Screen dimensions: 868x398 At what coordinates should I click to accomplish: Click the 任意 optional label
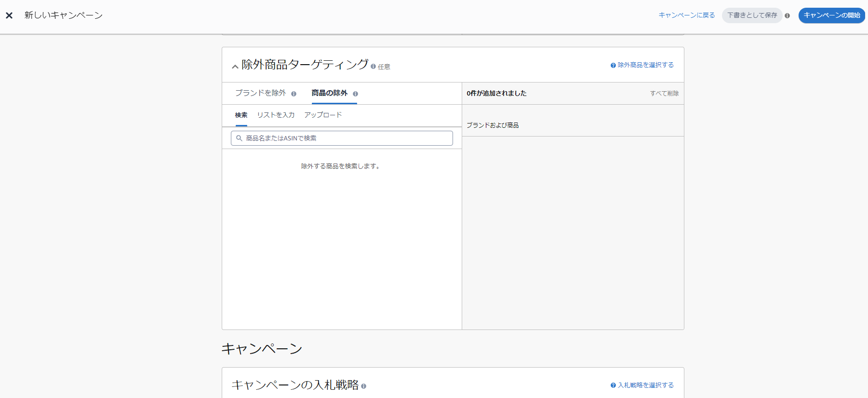(x=384, y=67)
